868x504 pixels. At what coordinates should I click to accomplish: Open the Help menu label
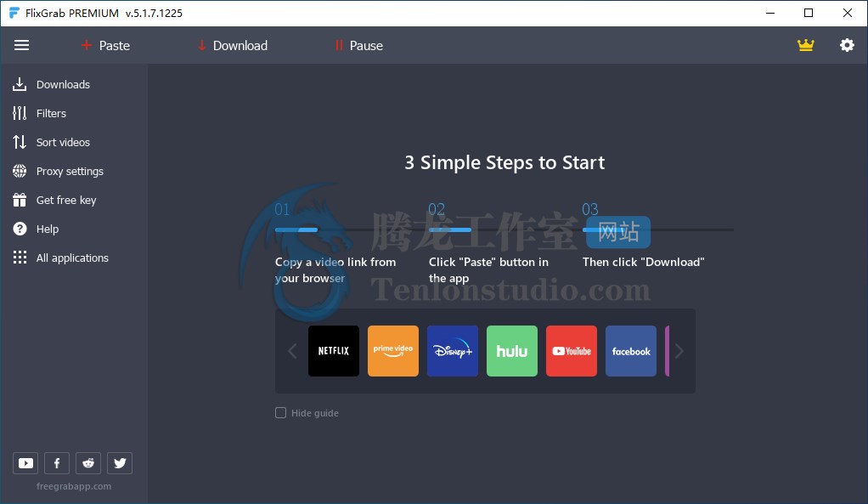coord(48,229)
